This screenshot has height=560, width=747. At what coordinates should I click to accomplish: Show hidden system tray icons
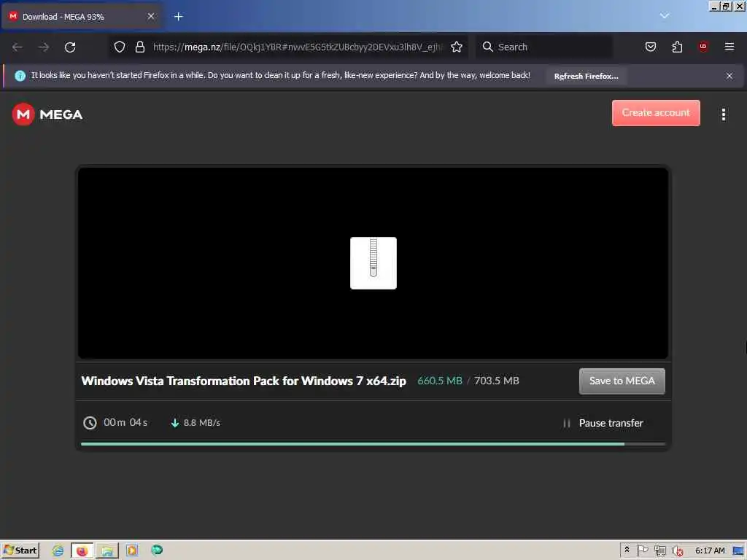(x=627, y=550)
